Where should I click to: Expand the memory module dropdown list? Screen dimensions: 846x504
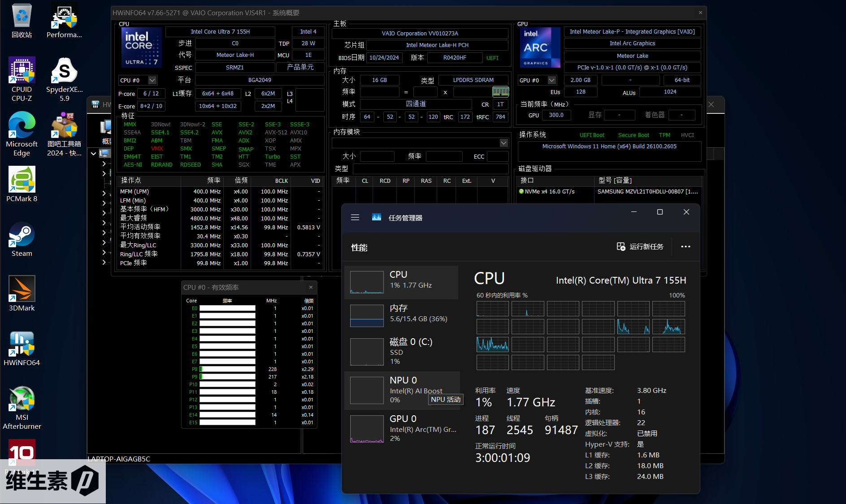[x=503, y=143]
